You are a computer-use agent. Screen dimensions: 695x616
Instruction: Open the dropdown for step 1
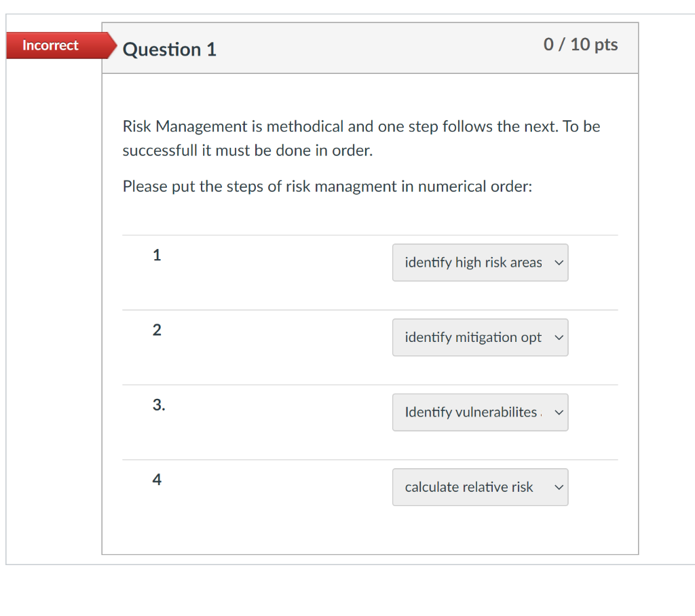pos(480,263)
